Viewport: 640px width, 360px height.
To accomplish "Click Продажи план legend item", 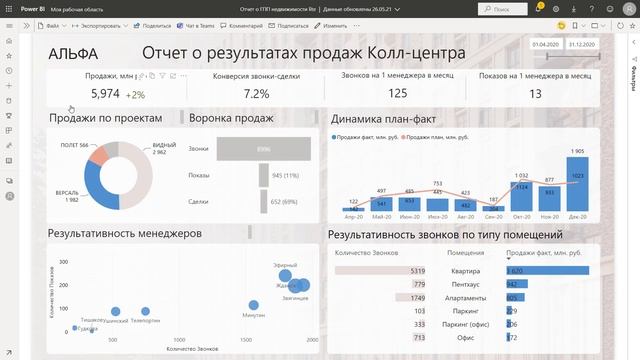I will coord(435,137).
